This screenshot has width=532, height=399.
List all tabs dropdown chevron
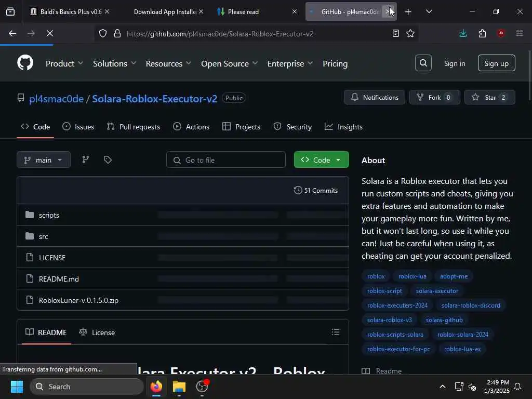tap(429, 12)
